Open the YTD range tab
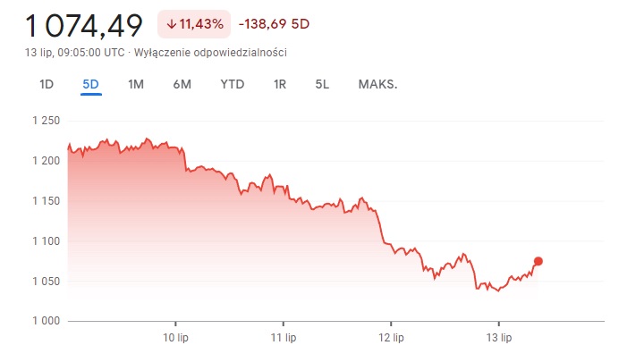The height and width of the screenshot is (362, 644). pos(233,85)
